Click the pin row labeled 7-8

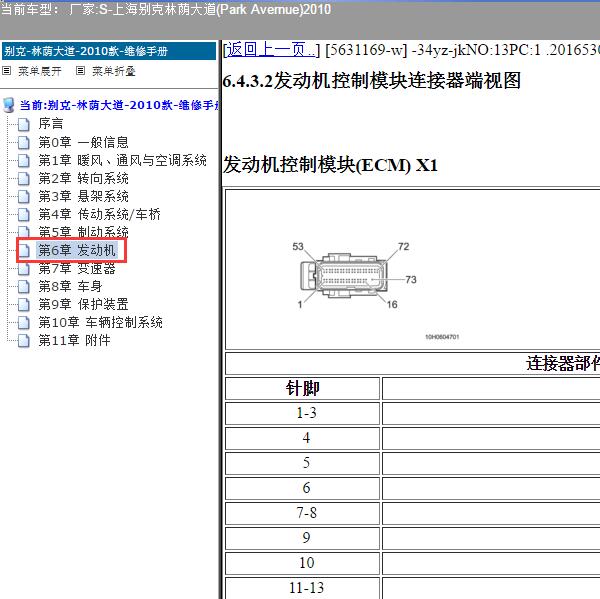pos(303,513)
